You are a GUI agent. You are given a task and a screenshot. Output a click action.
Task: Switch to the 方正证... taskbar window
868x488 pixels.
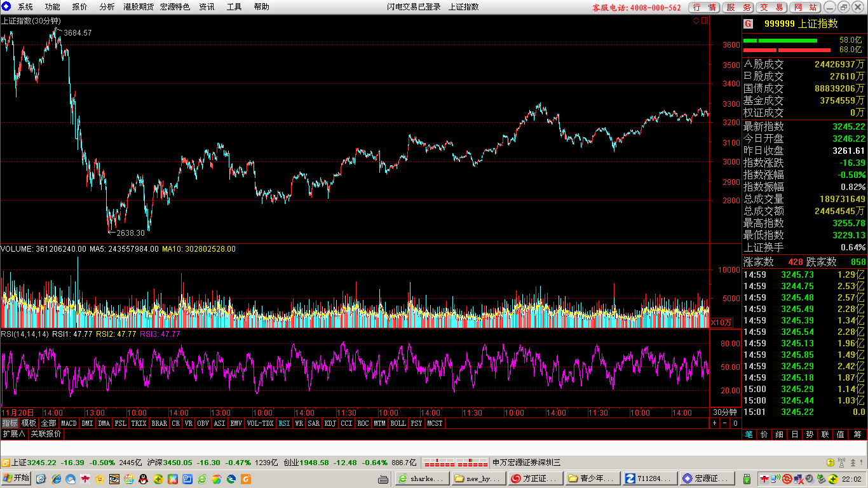536,478
